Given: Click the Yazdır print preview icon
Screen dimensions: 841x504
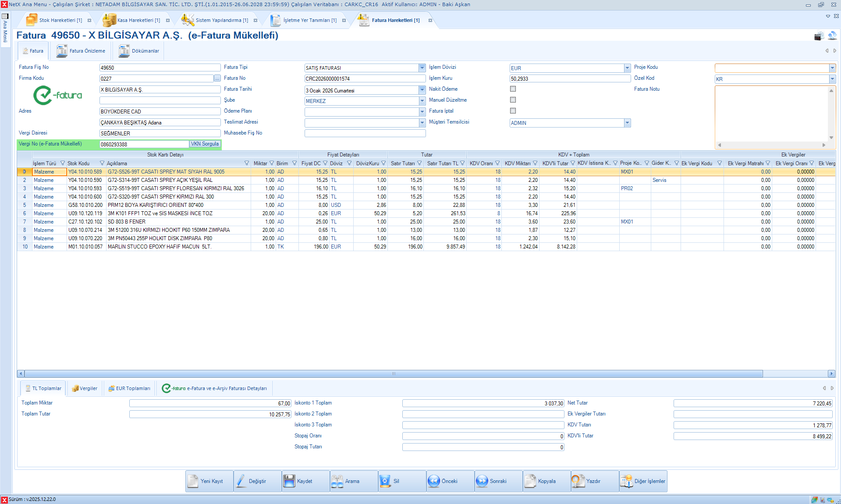Looking at the screenshot, I should (x=578, y=481).
